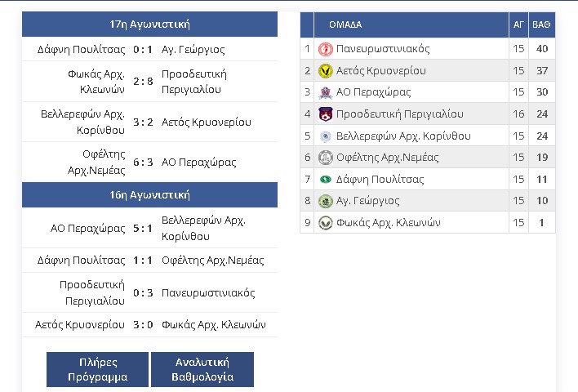Click the ΑΟ Περαχώρας team crest

click(x=325, y=92)
